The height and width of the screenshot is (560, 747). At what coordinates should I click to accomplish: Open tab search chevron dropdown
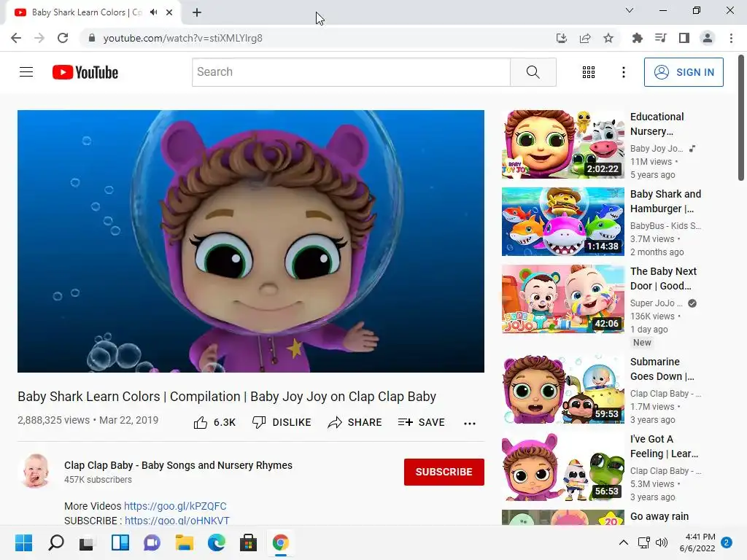(630, 10)
